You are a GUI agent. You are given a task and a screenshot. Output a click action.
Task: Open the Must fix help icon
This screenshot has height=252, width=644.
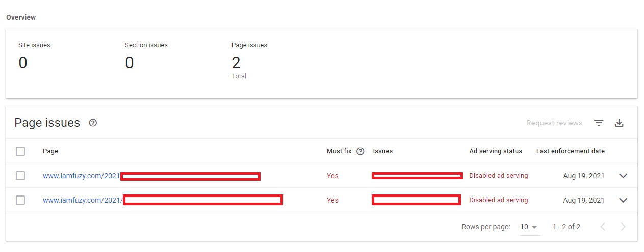pyautogui.click(x=360, y=151)
